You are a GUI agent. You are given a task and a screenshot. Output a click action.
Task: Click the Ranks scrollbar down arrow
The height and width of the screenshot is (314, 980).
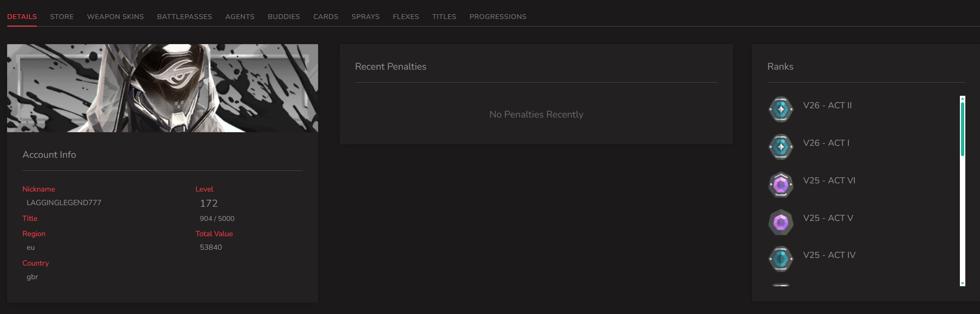click(963, 283)
